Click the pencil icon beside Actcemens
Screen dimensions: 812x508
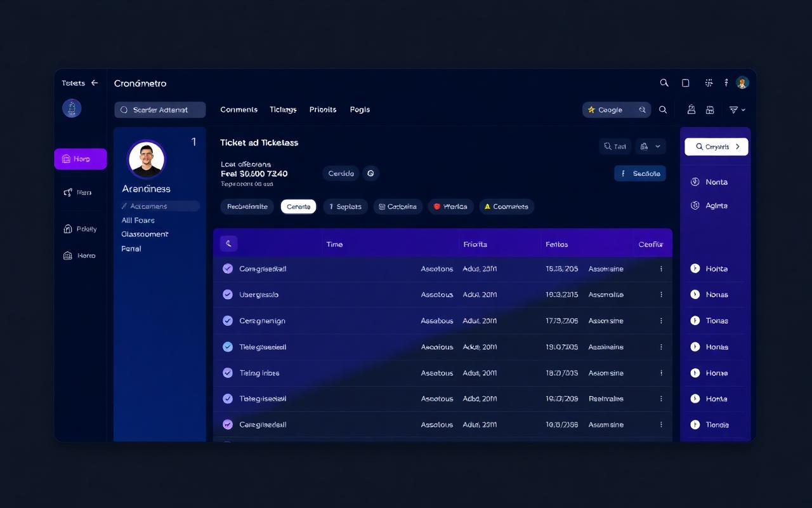(x=124, y=206)
